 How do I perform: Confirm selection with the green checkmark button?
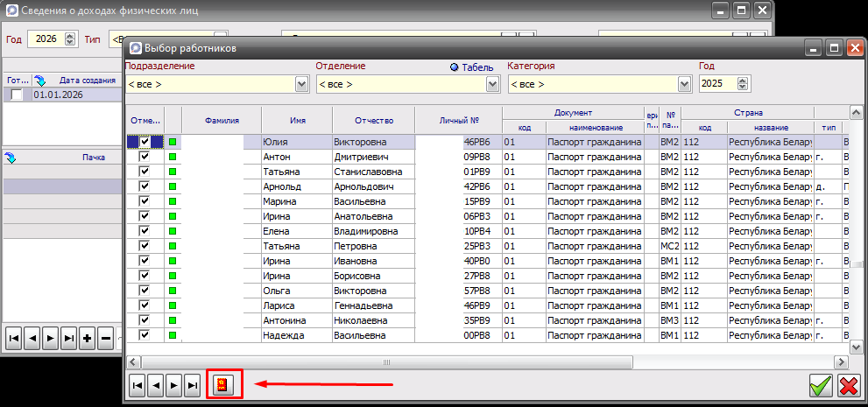click(821, 386)
